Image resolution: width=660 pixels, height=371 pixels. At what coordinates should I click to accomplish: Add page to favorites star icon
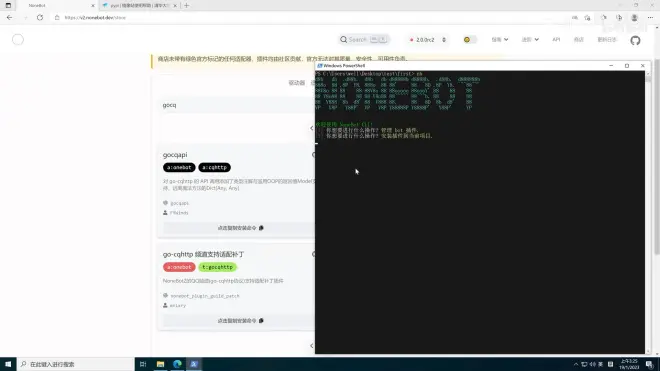587,18
